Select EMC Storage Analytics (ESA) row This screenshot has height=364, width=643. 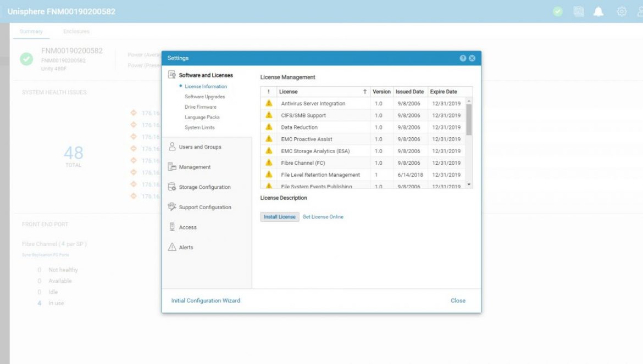[x=363, y=151]
